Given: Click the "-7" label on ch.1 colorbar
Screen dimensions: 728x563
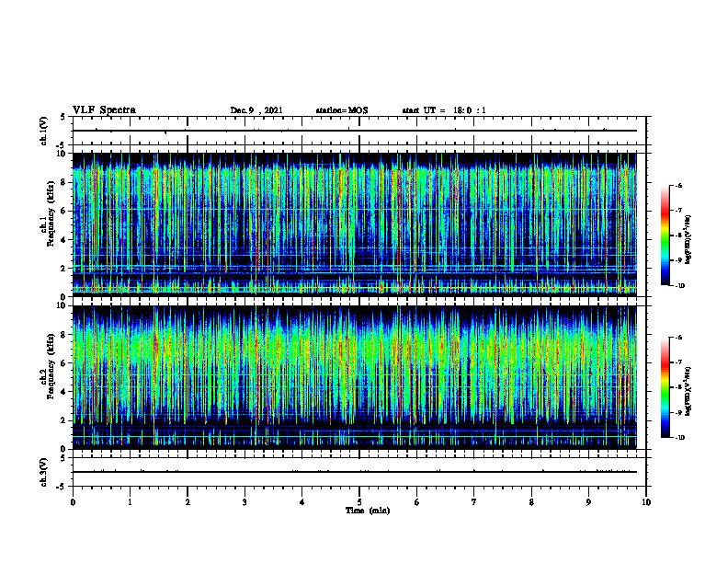Looking at the screenshot, I should tap(678, 211).
